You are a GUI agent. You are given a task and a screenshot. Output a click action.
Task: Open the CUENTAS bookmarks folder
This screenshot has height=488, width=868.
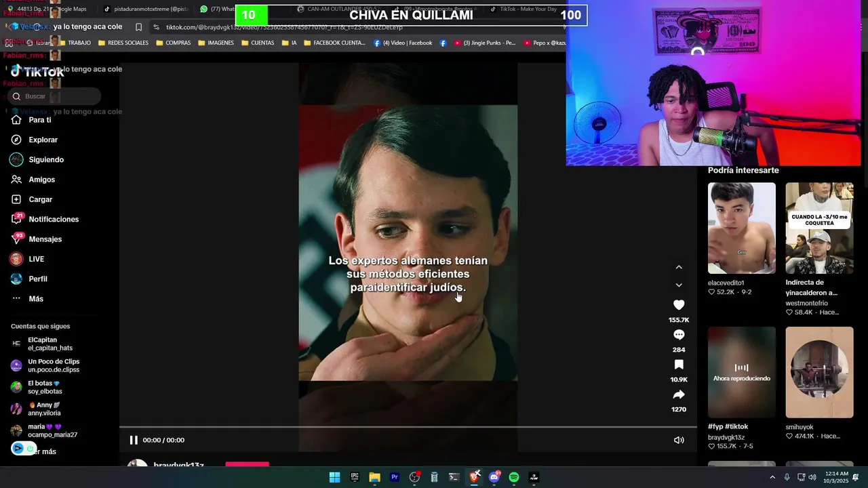click(257, 43)
